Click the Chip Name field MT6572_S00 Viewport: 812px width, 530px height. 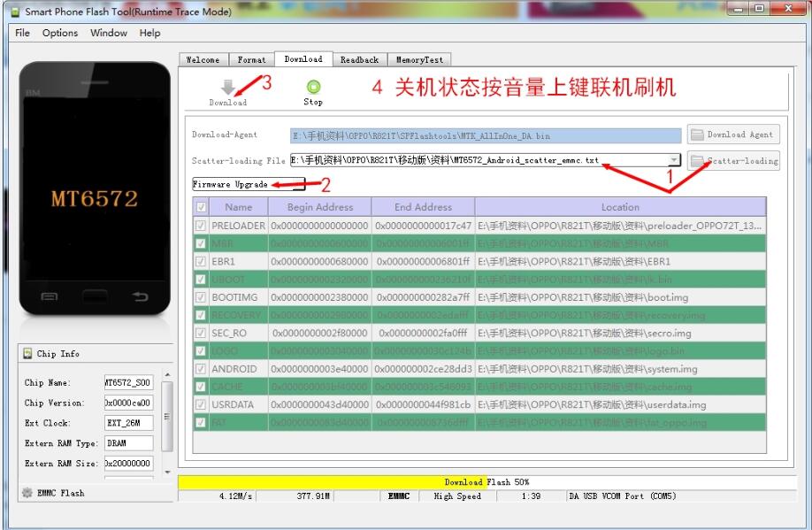pyautogui.click(x=128, y=383)
